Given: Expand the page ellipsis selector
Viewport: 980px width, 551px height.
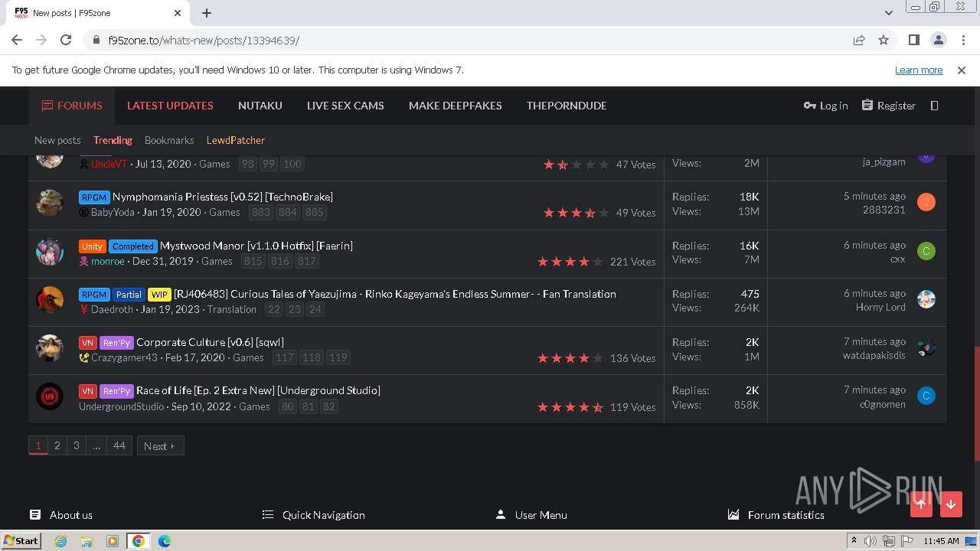Looking at the screenshot, I should click(96, 445).
